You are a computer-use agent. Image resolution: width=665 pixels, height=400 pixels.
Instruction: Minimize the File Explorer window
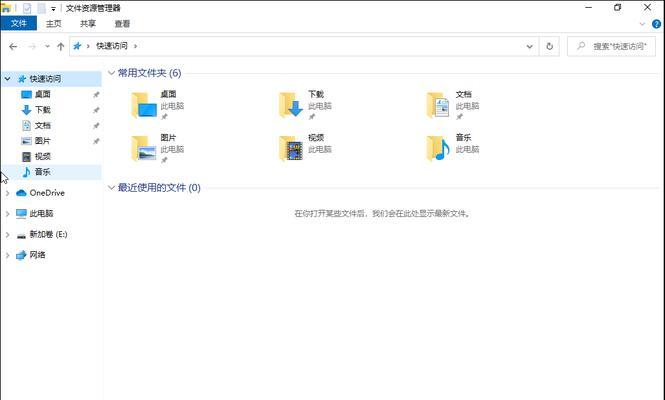coord(588,8)
